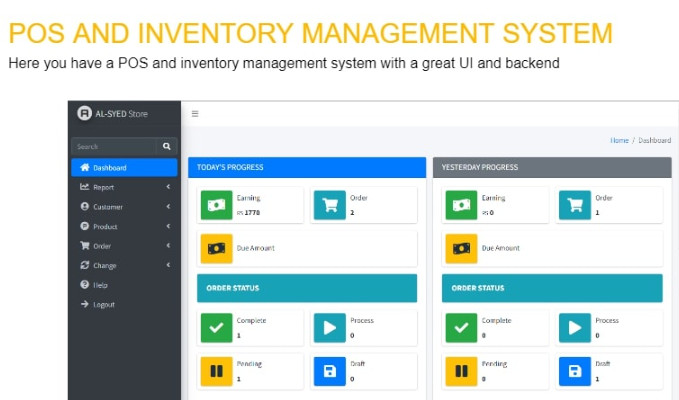Open the Report sidebar item
Image resolution: width=679 pixels, height=400 pixels.
pyautogui.click(x=124, y=187)
